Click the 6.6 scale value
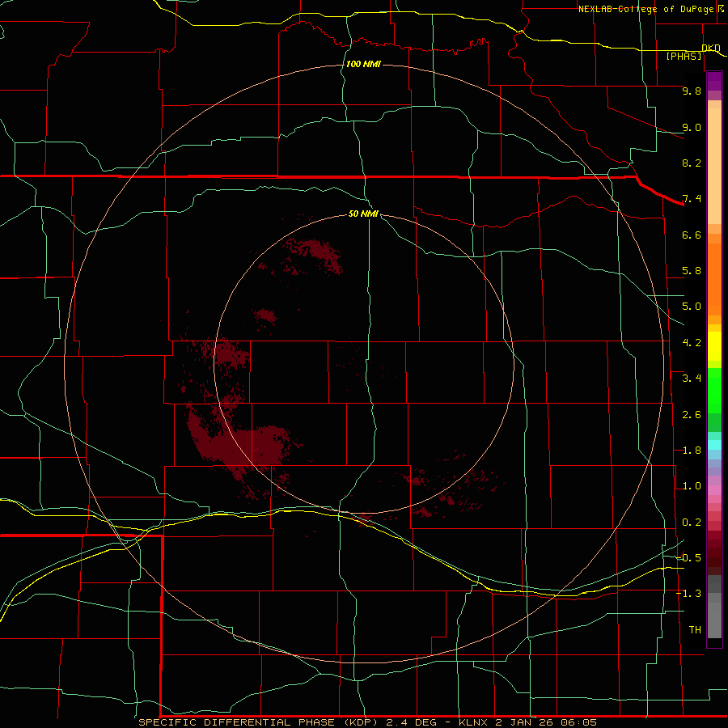This screenshot has height=728, width=728. pos(692,235)
